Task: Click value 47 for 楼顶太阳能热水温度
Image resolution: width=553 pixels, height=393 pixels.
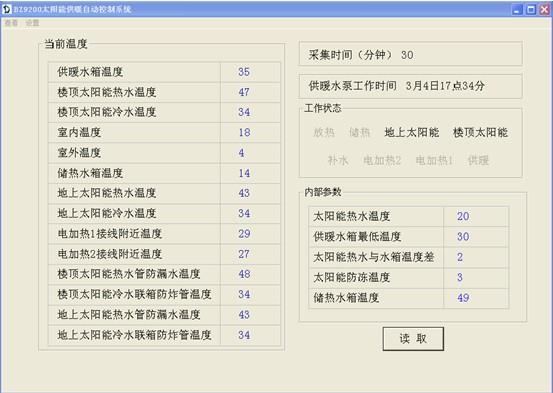Action: pyautogui.click(x=244, y=92)
